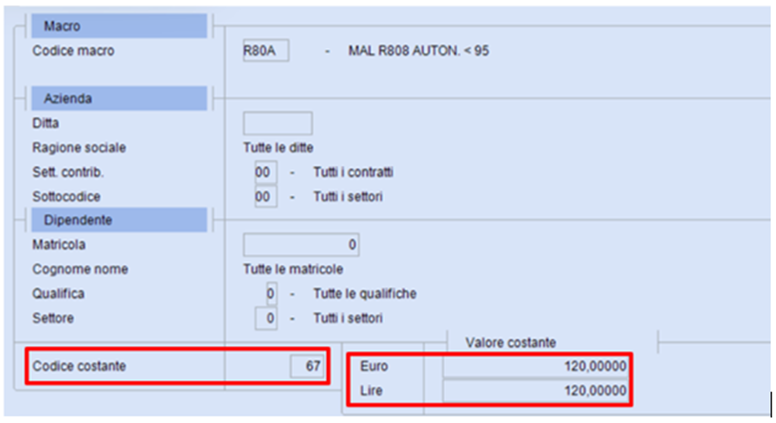The image size is (776, 423).
Task: Click the Dipendente section header
Action: pos(119,220)
